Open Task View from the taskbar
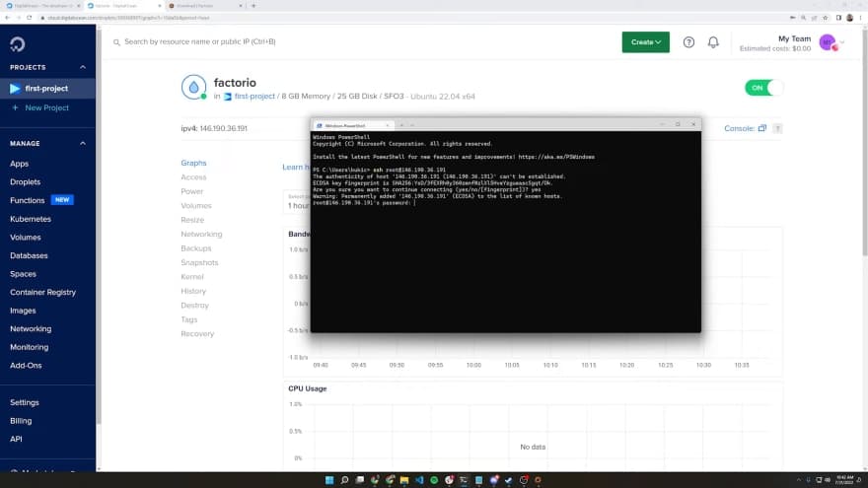Image resolution: width=868 pixels, height=488 pixels. click(x=359, y=480)
